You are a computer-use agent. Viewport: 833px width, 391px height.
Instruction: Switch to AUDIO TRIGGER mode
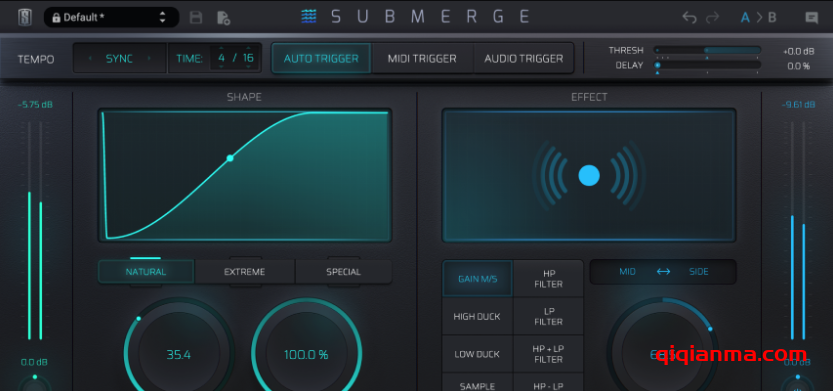pos(523,58)
